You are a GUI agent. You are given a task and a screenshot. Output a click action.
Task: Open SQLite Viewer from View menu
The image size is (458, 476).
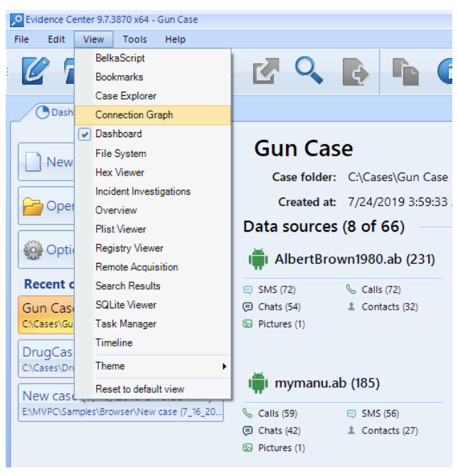point(153,305)
